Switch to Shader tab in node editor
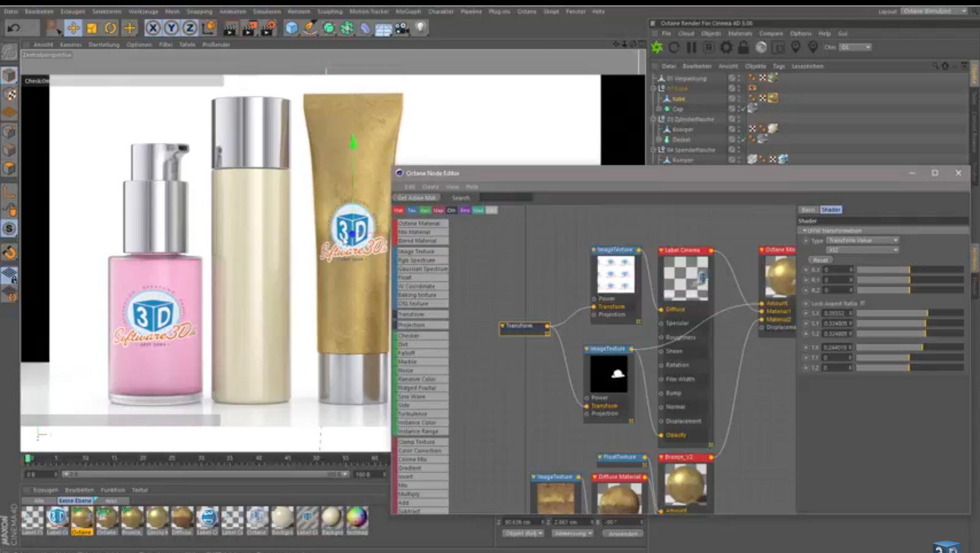 point(831,209)
